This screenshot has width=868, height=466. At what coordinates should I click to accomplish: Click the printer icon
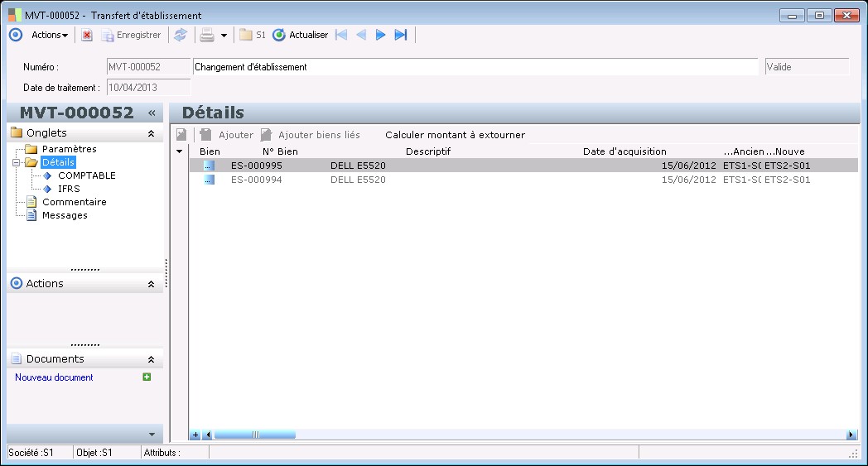click(207, 35)
